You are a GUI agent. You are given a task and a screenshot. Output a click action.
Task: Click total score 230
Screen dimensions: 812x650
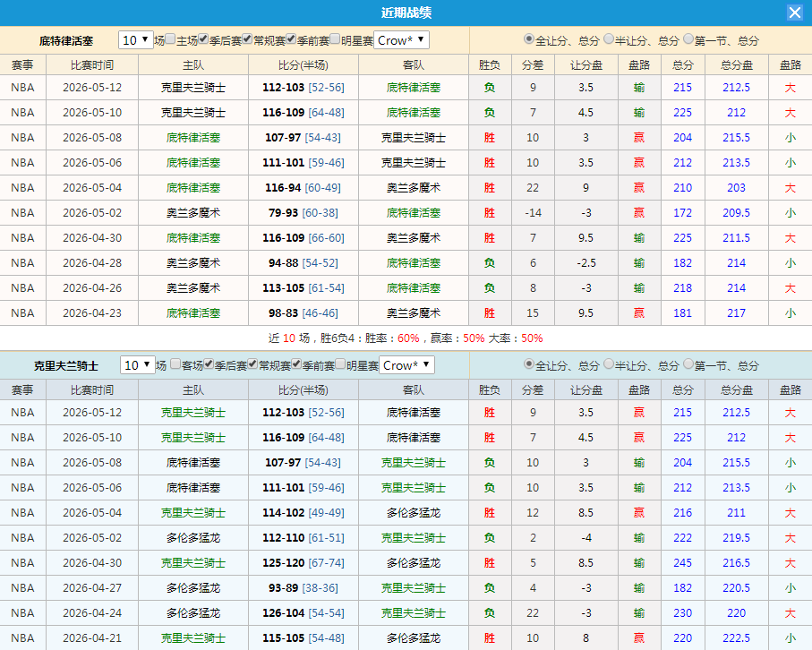pos(682,612)
